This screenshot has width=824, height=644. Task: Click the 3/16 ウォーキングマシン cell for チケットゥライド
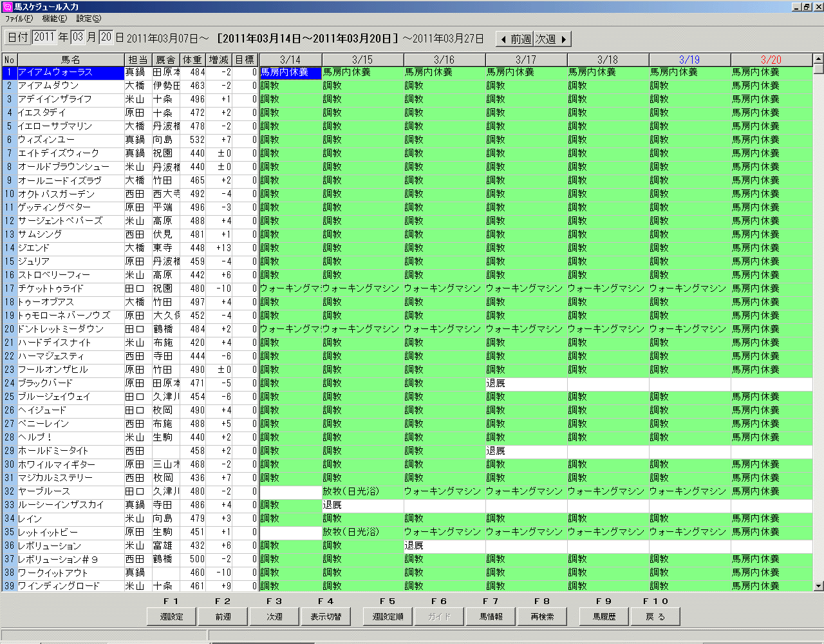click(444, 289)
